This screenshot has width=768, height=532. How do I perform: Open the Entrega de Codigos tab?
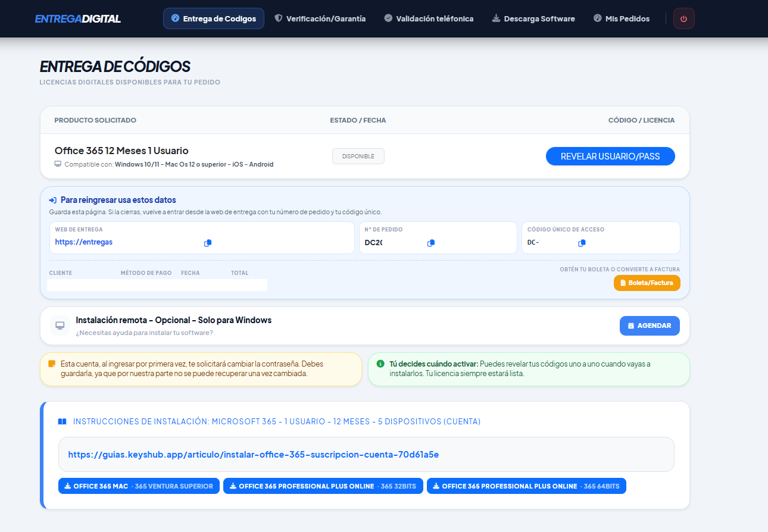214,18
